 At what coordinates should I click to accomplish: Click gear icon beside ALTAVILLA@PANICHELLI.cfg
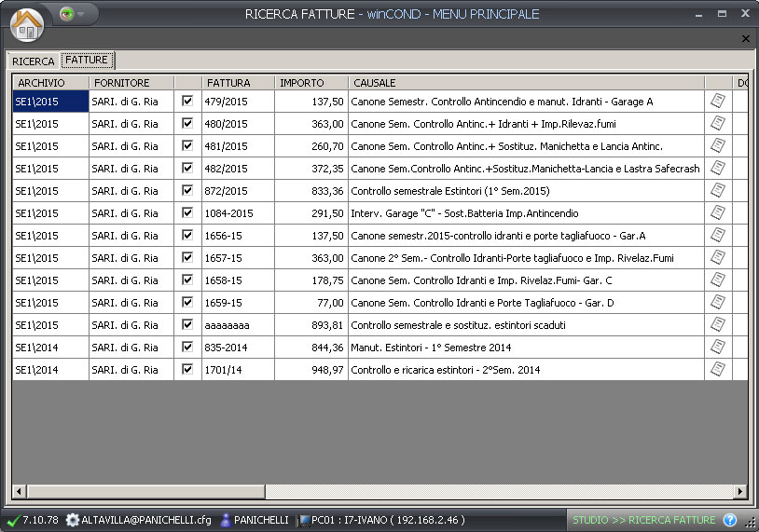(x=73, y=520)
